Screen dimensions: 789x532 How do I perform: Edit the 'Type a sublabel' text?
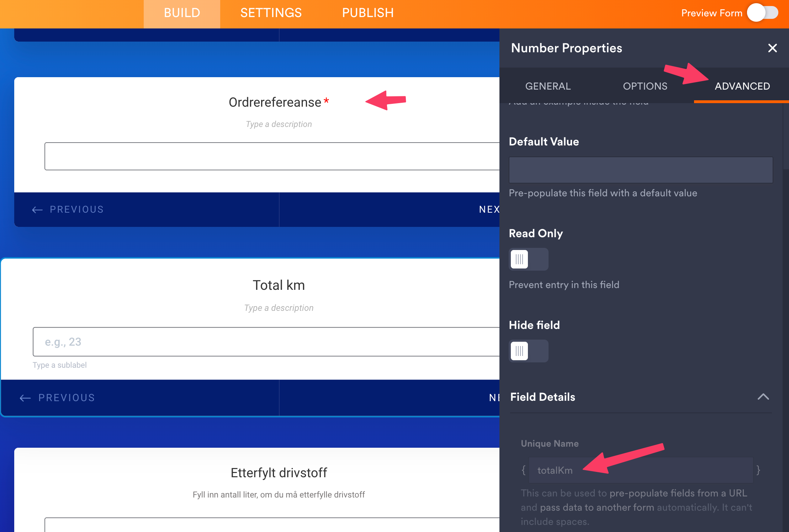pyautogui.click(x=60, y=365)
